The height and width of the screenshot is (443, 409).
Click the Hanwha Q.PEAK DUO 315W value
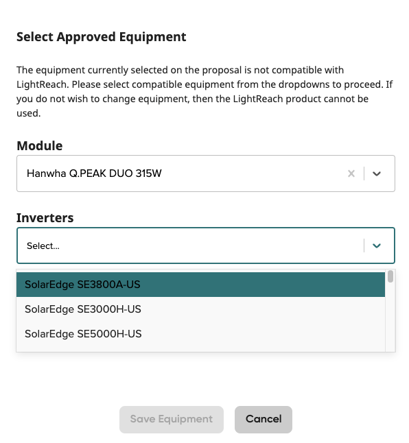coord(94,173)
